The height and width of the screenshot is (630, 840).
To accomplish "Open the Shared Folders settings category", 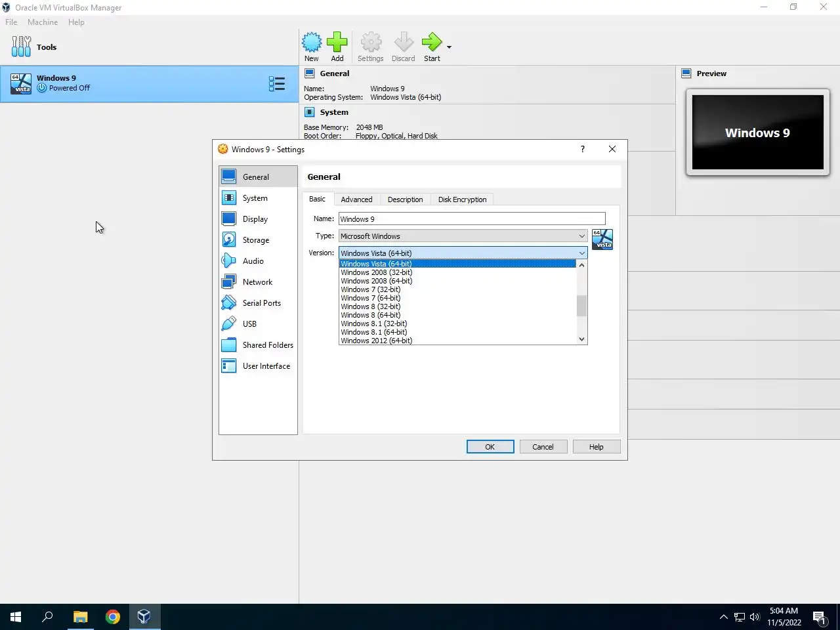I will 258,345.
